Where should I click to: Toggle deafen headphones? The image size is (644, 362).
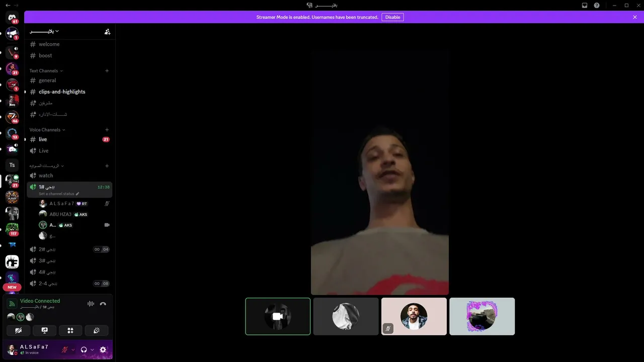(84, 349)
